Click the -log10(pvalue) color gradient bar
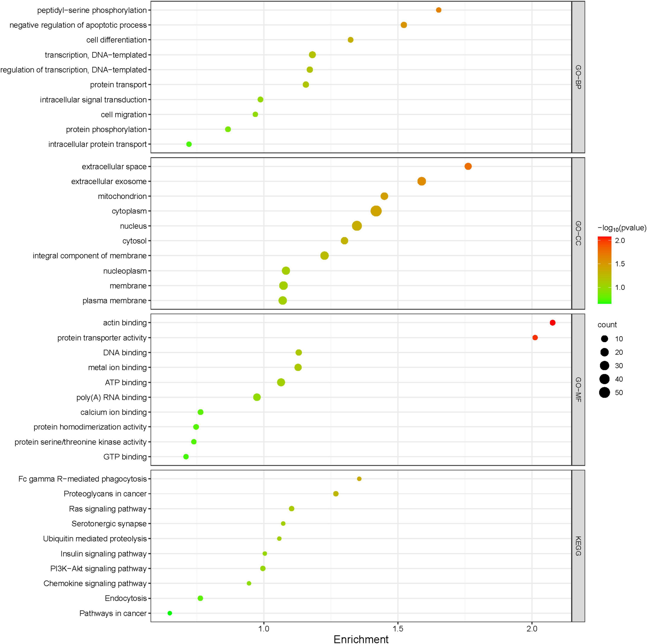647x644 pixels. coord(604,270)
